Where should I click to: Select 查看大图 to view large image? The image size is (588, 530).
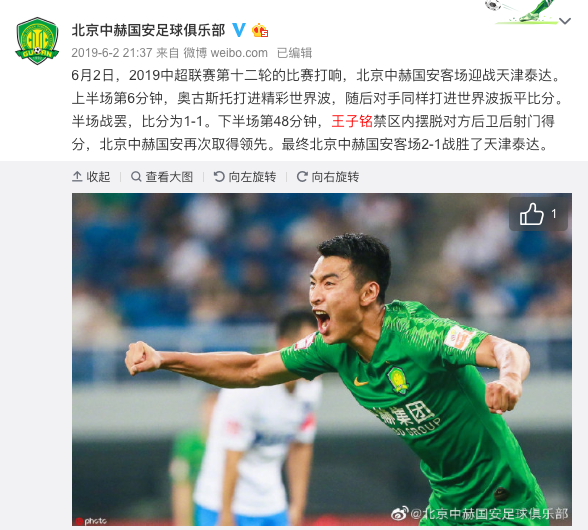click(162, 176)
